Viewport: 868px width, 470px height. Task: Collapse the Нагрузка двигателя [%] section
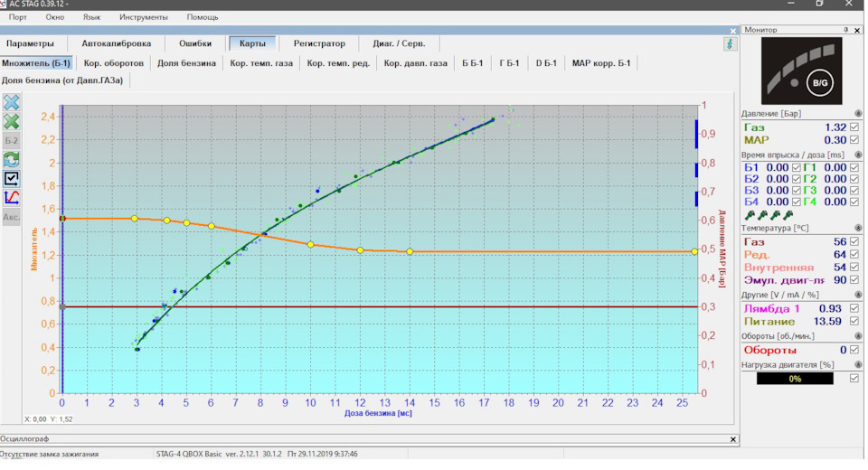858,365
